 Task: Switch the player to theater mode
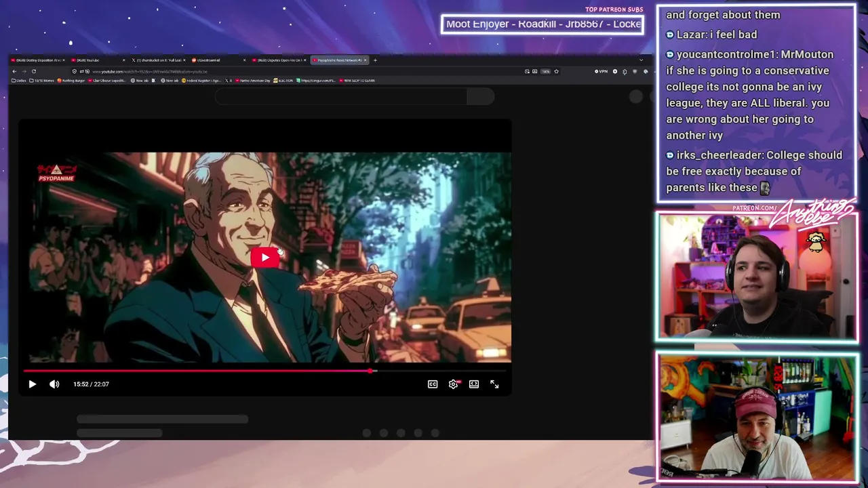coord(474,384)
